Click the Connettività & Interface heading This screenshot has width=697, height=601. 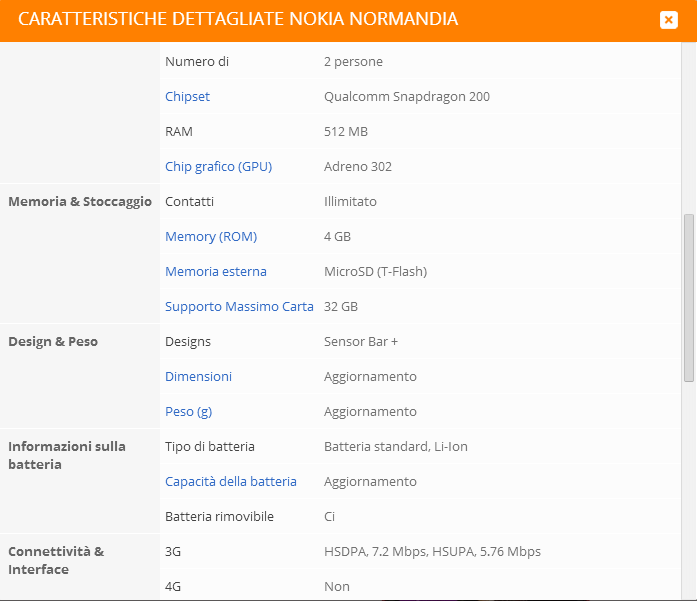pyautogui.click(x=56, y=560)
